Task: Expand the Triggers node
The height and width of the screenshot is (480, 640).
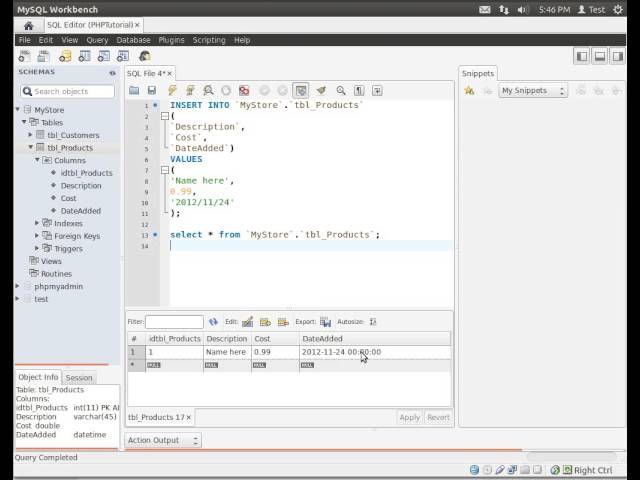Action: click(37, 248)
